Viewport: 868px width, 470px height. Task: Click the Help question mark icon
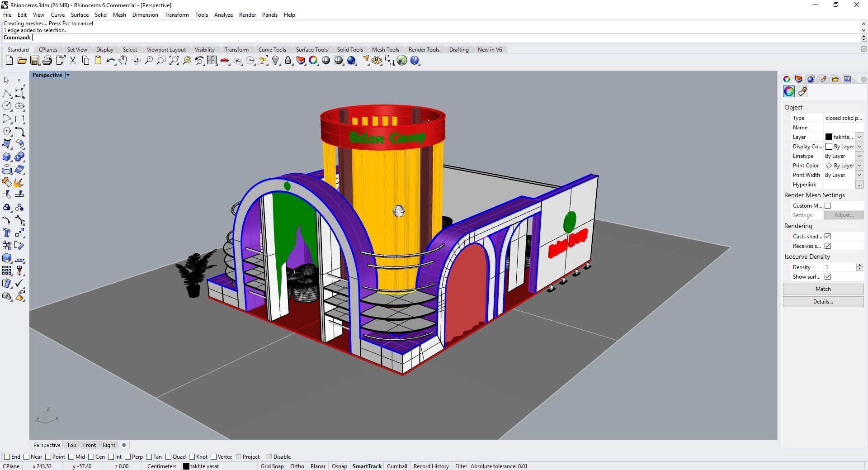tap(415, 60)
